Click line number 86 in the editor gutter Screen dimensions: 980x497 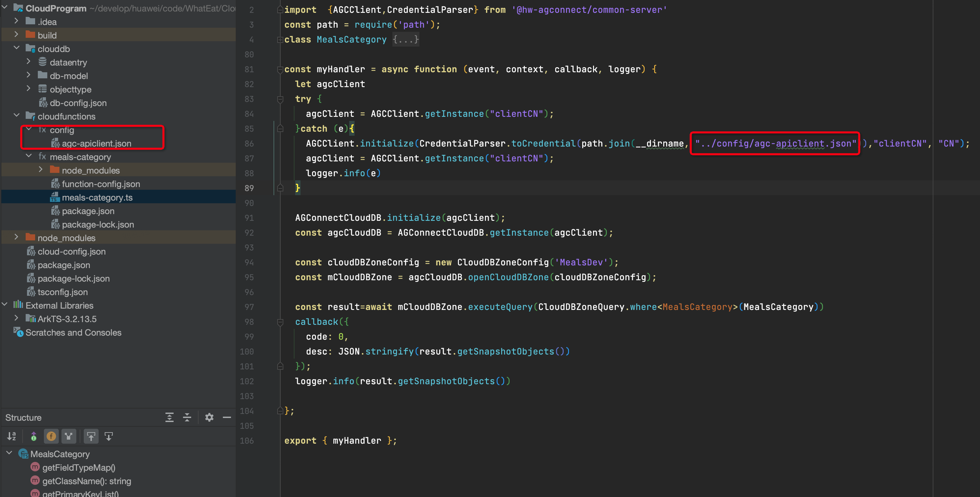249,143
